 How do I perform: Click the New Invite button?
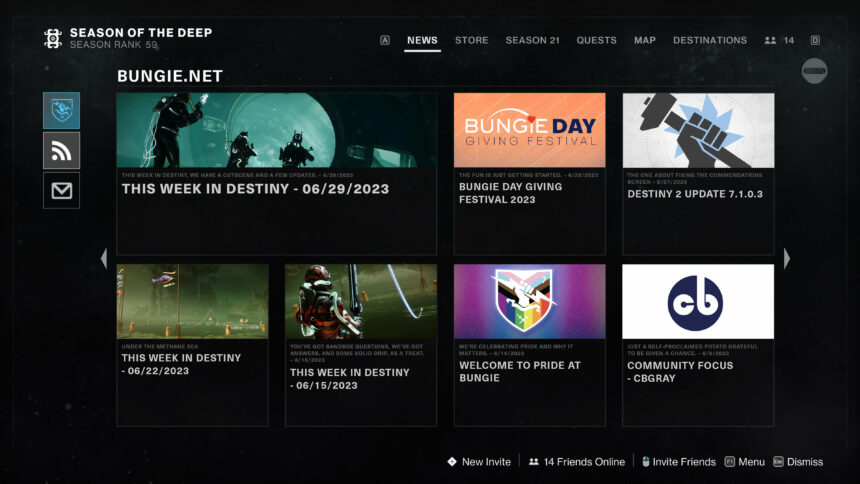pos(479,462)
